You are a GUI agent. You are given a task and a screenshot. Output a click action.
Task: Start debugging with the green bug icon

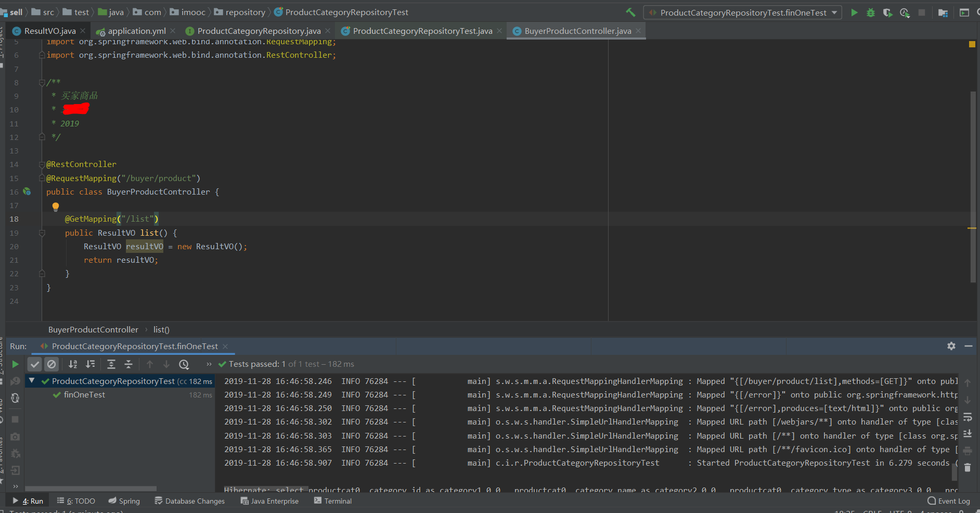(x=871, y=12)
